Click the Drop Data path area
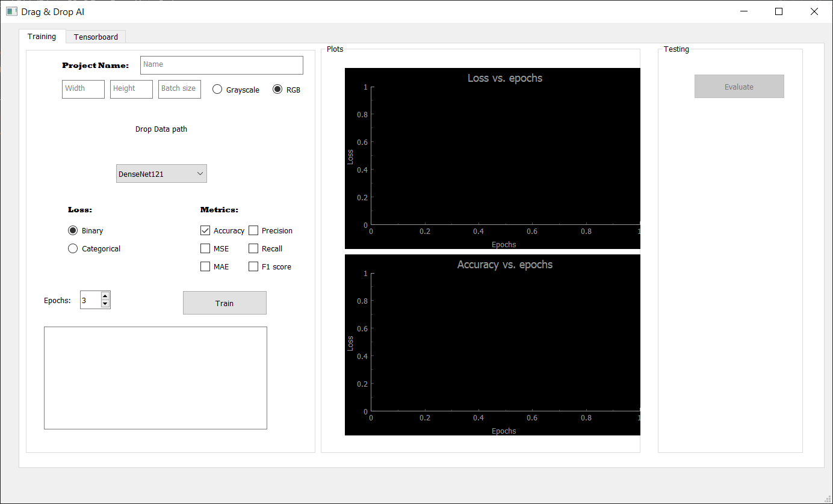 pos(161,129)
